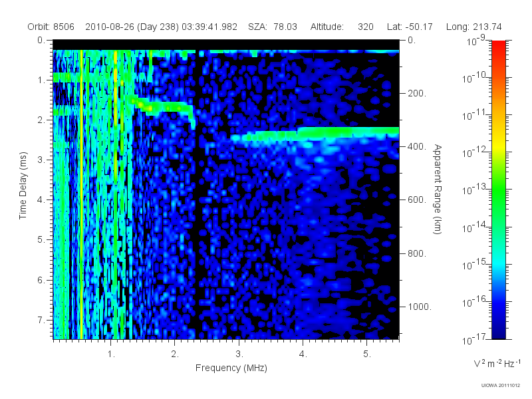The height and width of the screenshot is (399, 532).
Task: Click frequency axis tick label '3.'
Action: 239,354
